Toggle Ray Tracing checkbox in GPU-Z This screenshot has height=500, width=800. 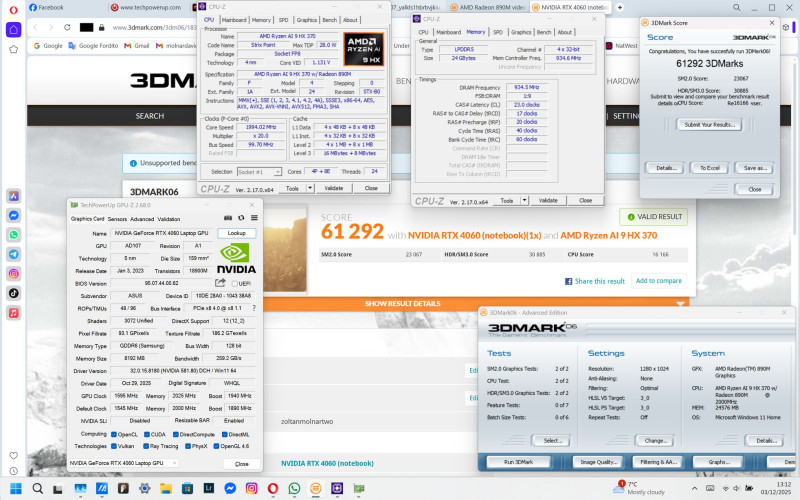146,446
